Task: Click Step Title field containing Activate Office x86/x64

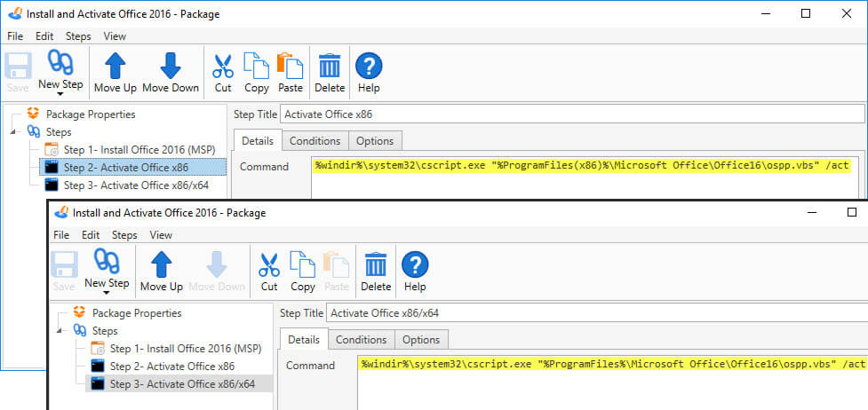Action: pos(597,313)
